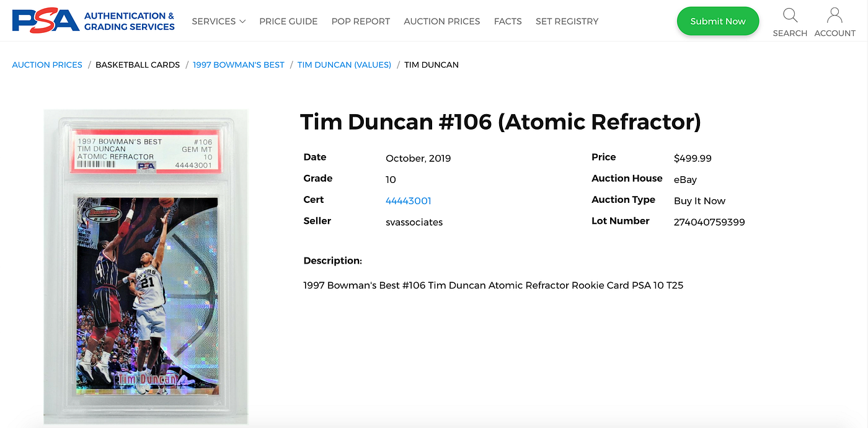The height and width of the screenshot is (428, 868).
Task: Select the date October, 2019
Action: (x=418, y=158)
